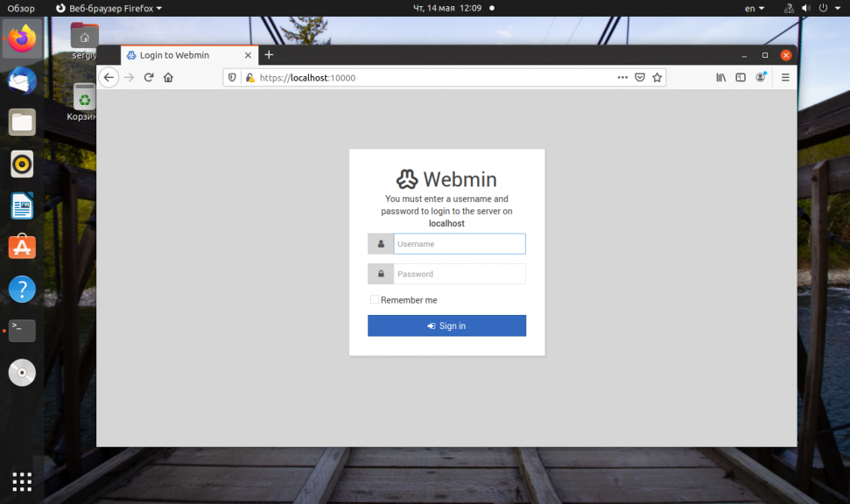Image resolution: width=850 pixels, height=504 pixels.
Task: Go to the Firefox home page icon
Action: point(168,78)
